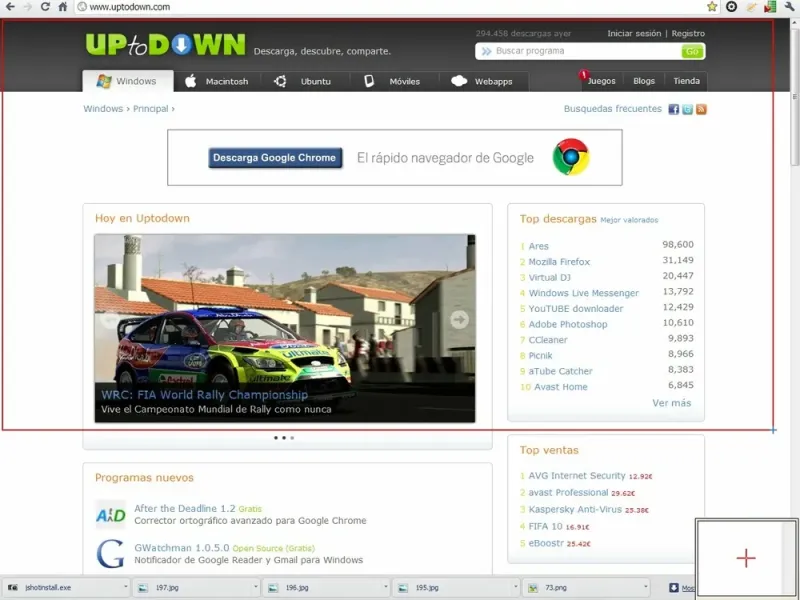Expand the 195.jpg download options arrow
This screenshot has height=600, width=800.
click(516, 587)
